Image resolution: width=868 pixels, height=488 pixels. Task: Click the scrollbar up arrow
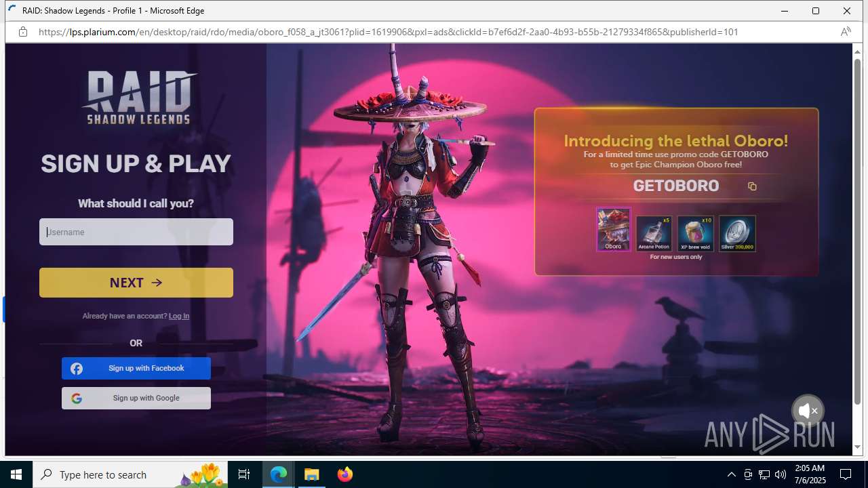(857, 52)
